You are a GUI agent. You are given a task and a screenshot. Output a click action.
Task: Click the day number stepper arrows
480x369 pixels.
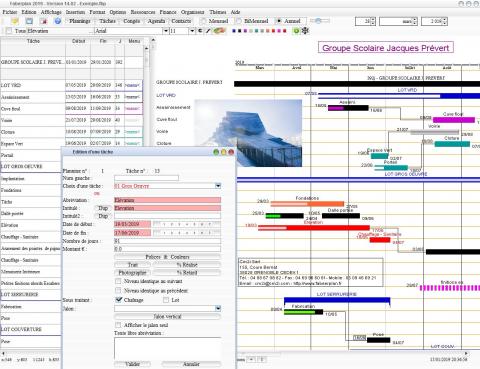coord(373,21)
